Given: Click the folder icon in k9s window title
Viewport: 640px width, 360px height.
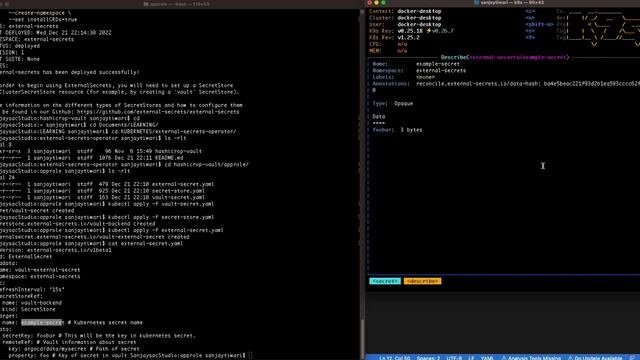Looking at the screenshot, I should (476, 2).
